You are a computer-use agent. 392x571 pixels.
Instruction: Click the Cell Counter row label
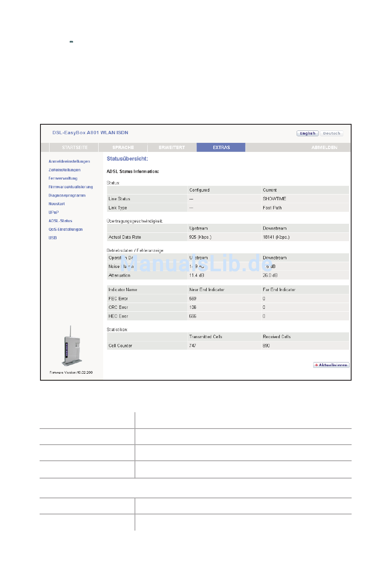click(x=120, y=346)
